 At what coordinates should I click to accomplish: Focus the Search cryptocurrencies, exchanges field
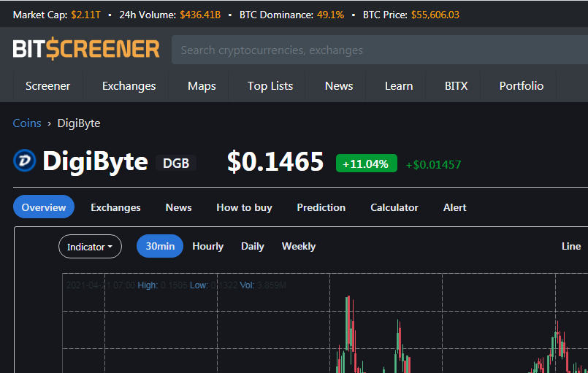click(380, 50)
